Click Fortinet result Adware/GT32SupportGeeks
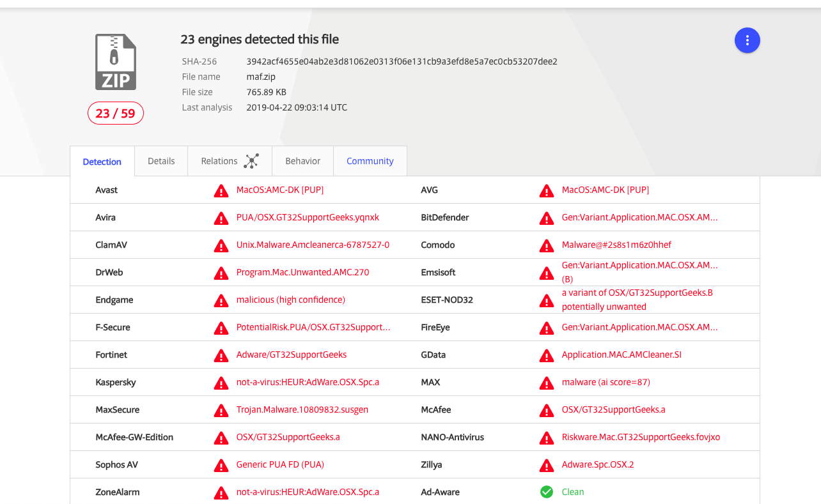The image size is (821, 504). tap(292, 355)
